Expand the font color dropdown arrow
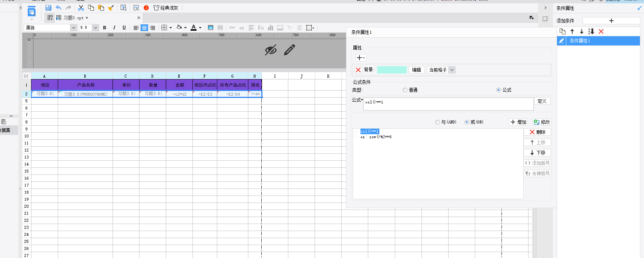The height and width of the screenshot is (258, 644). coord(200,28)
